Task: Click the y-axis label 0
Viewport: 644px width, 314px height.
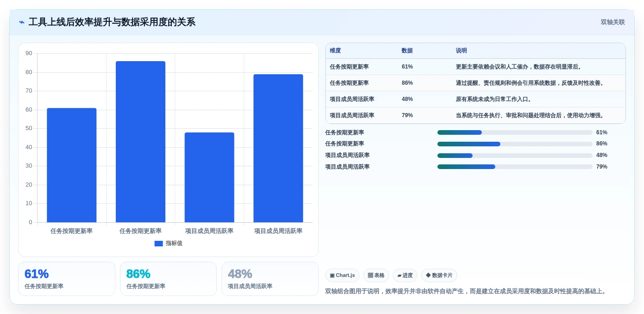Action: click(31, 222)
